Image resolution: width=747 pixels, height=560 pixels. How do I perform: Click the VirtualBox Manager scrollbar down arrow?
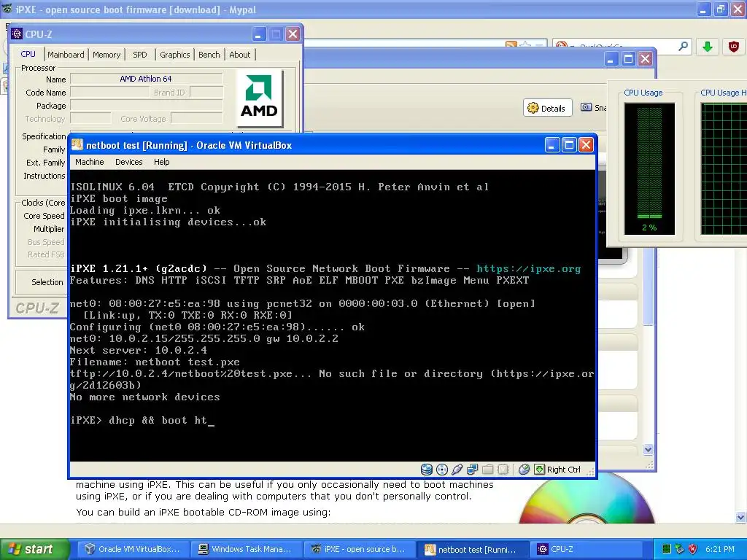click(648, 449)
